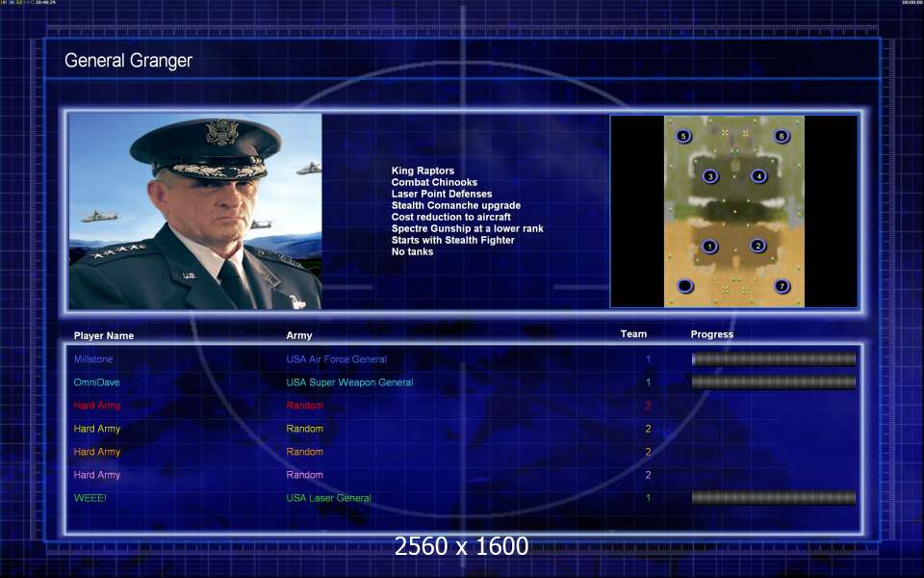Pick start position 6 on the map preview

click(x=782, y=136)
